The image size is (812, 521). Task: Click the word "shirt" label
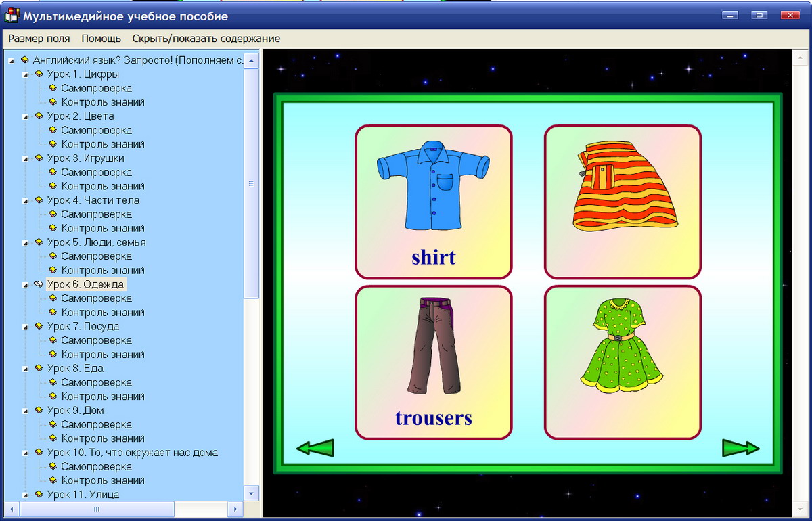tap(434, 257)
